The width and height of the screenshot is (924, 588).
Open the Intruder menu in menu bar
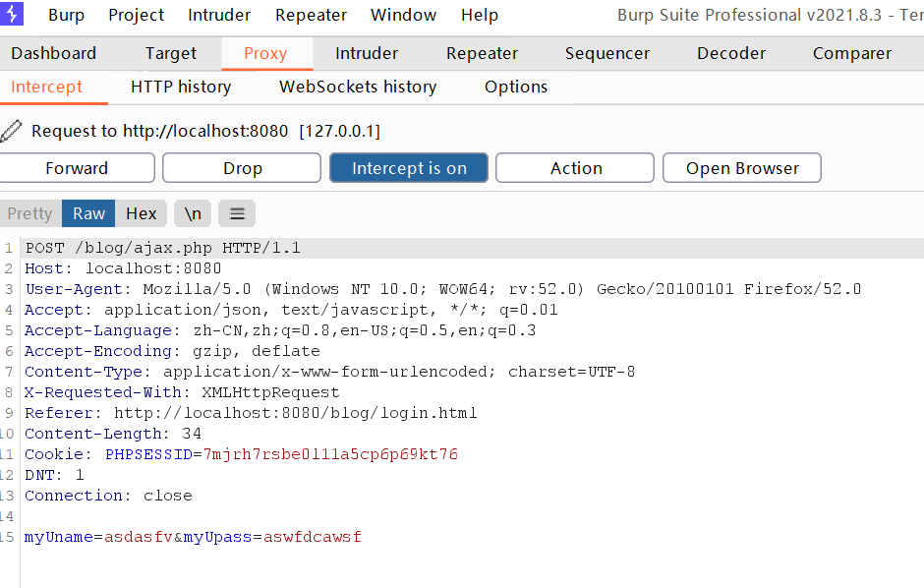tap(219, 15)
